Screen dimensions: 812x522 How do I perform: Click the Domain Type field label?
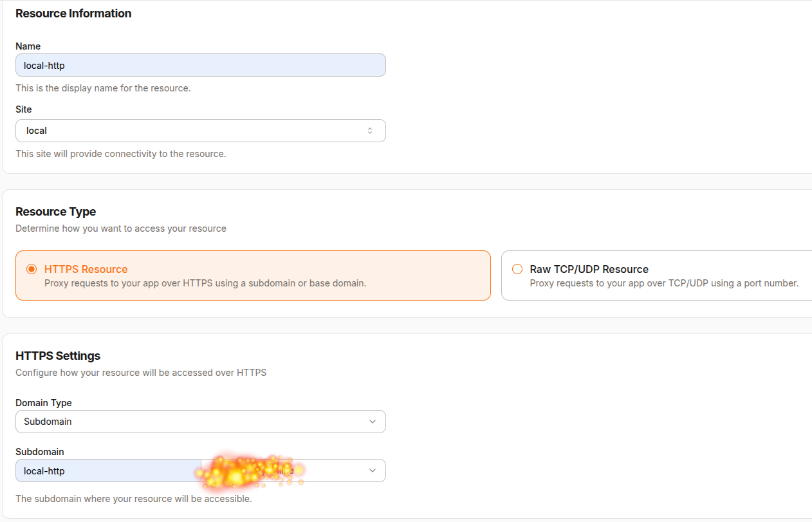click(x=44, y=403)
